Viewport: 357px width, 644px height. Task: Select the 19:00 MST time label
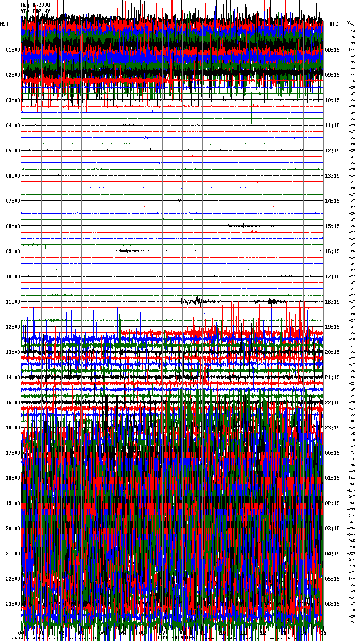(13, 503)
